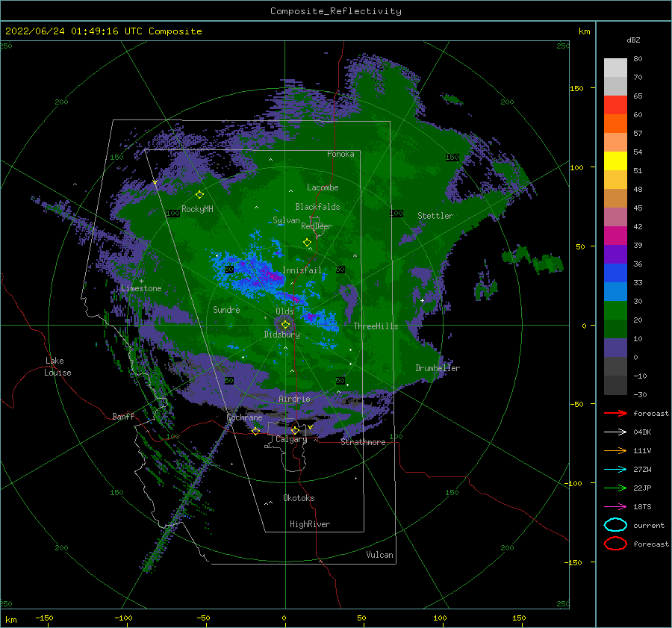Click the orange 111V arrow icon
The width and height of the screenshot is (672, 628).
click(x=615, y=450)
